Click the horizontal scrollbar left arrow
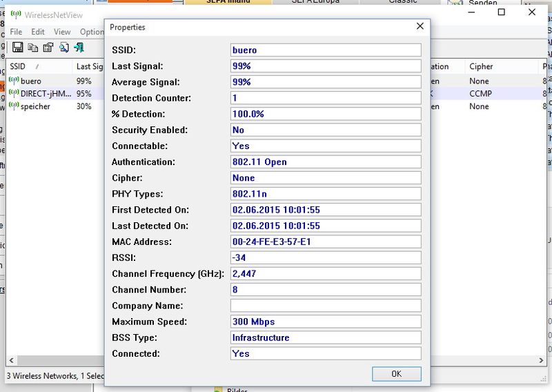The height and width of the screenshot is (392, 552). [11, 360]
